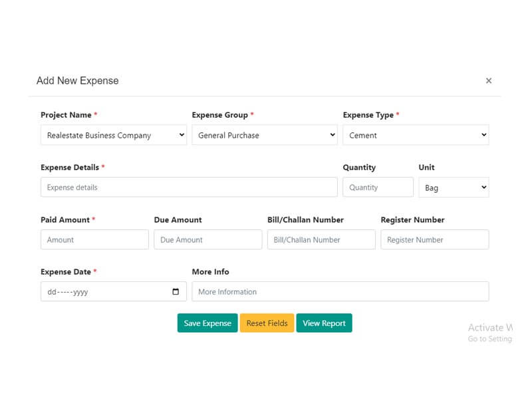Open the Project Name dropdown
The width and height of the screenshot is (532, 399).
(x=114, y=135)
